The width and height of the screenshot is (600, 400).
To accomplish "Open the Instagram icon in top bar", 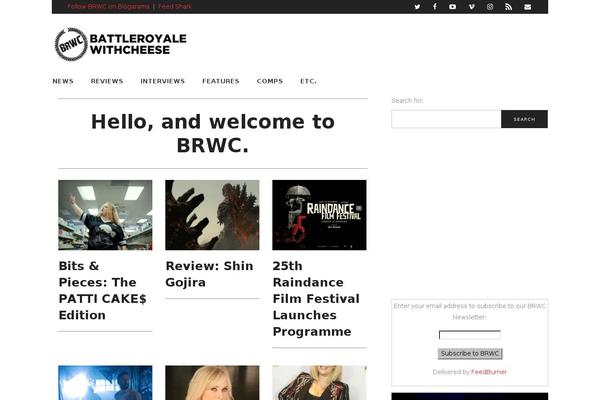I will [490, 7].
